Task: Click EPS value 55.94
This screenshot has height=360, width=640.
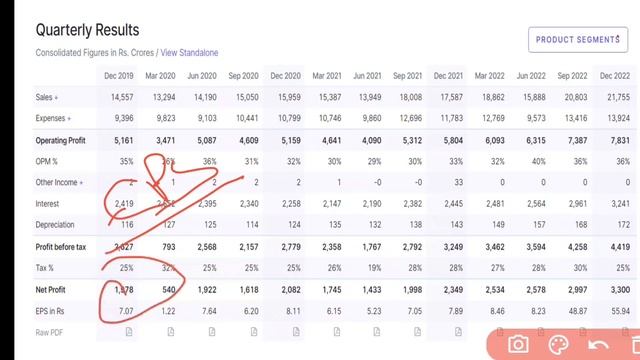Action: coord(620,311)
